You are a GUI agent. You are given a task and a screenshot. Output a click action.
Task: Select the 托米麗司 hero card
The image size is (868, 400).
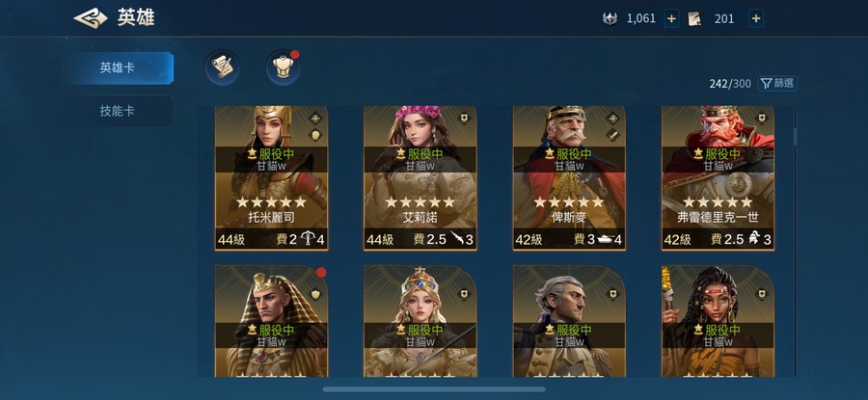271,178
